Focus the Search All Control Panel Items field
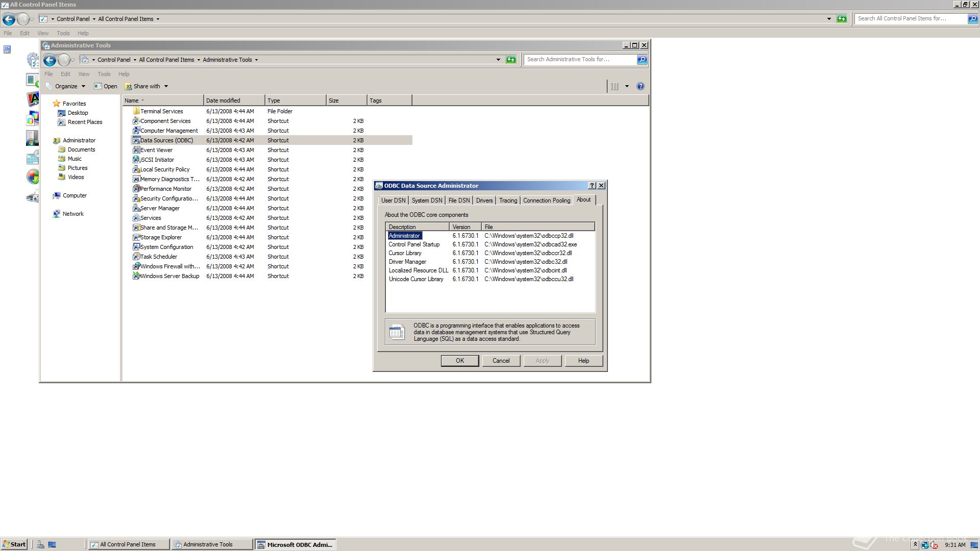The width and height of the screenshot is (980, 551). [x=911, y=19]
